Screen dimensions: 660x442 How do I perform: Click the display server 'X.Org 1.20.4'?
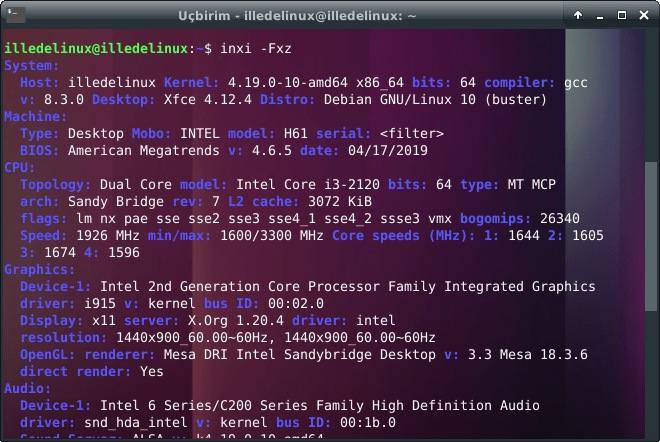pyautogui.click(x=236, y=321)
